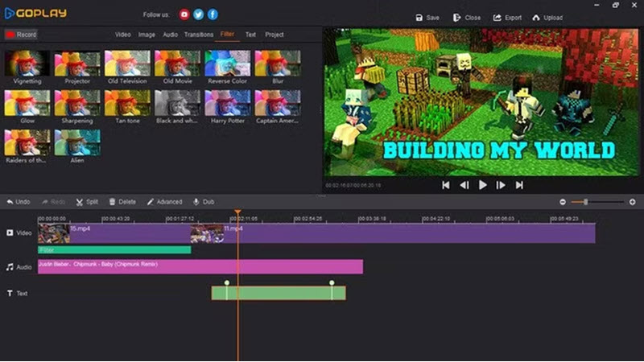Image resolution: width=644 pixels, height=362 pixels.
Task: Click the GoPlay logo
Action: tap(35, 13)
